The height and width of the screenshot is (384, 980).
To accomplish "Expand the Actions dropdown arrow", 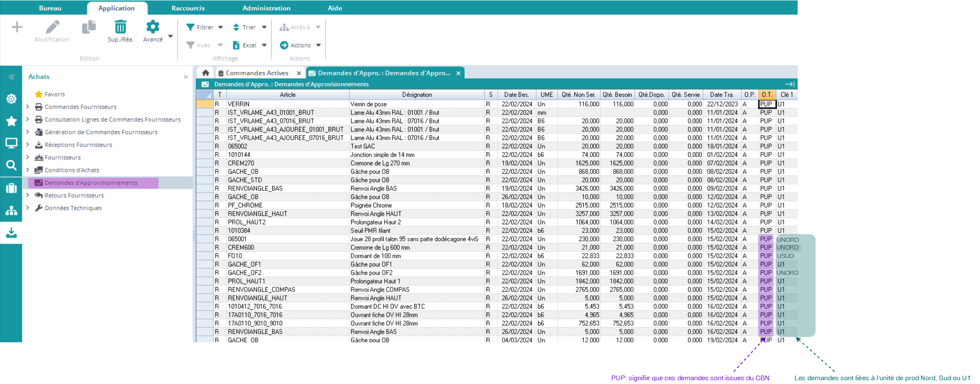I will coord(318,45).
